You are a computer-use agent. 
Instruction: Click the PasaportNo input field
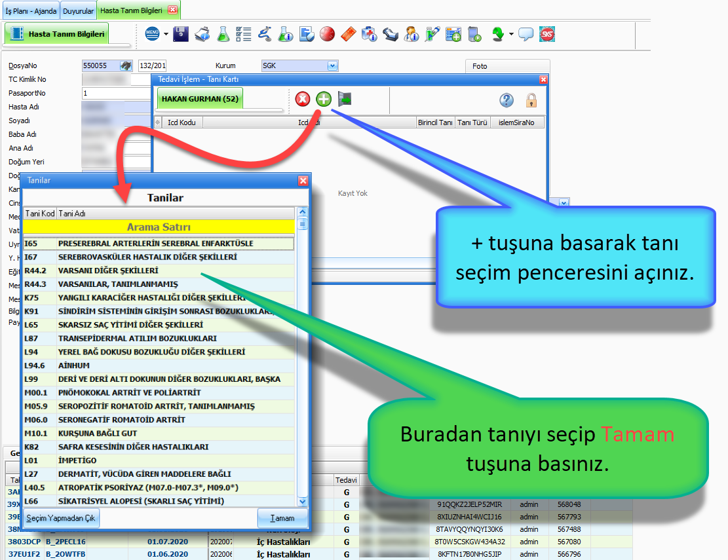click(116, 93)
